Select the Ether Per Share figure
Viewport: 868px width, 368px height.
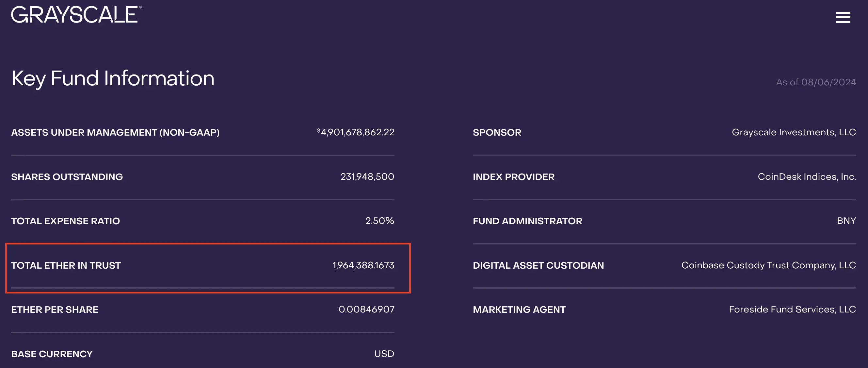(366, 309)
